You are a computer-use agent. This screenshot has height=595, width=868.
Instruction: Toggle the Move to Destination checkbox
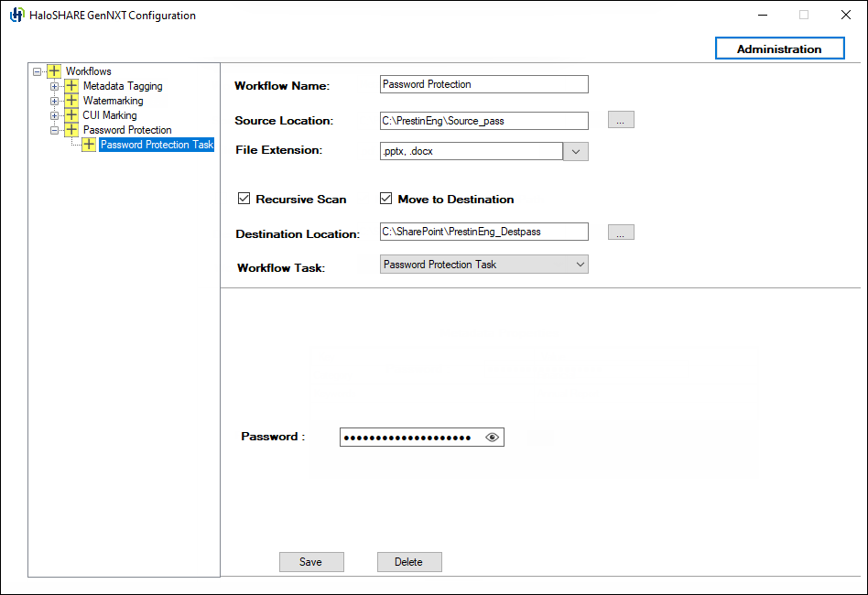[x=385, y=198]
